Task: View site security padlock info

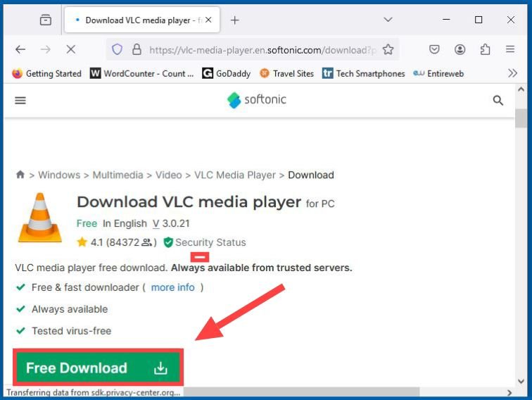Action: [x=137, y=49]
